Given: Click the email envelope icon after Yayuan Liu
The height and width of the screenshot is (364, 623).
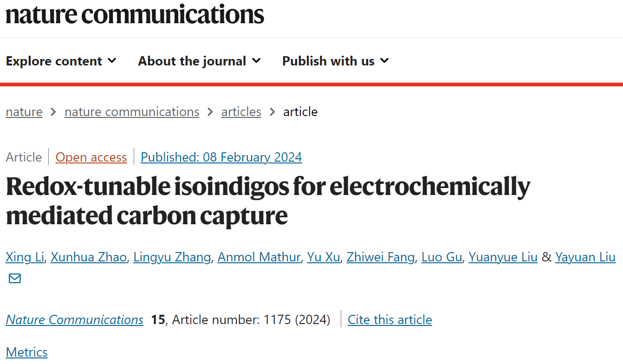Looking at the screenshot, I should 15,279.
